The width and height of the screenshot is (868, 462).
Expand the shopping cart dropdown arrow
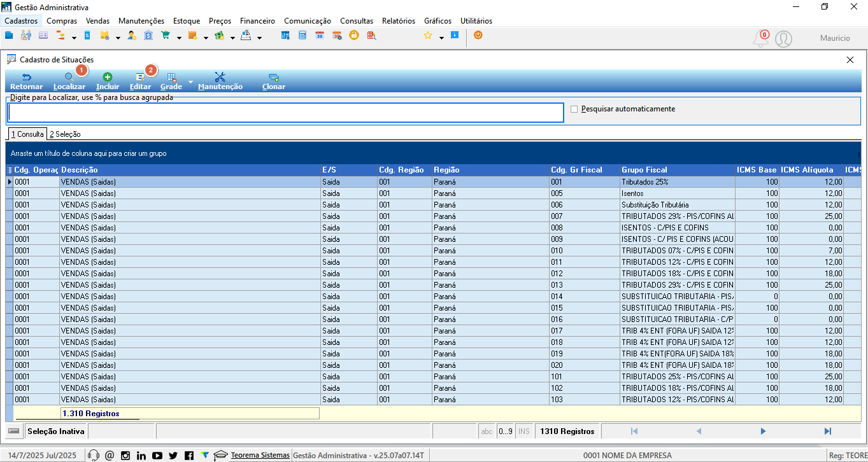tap(180, 38)
